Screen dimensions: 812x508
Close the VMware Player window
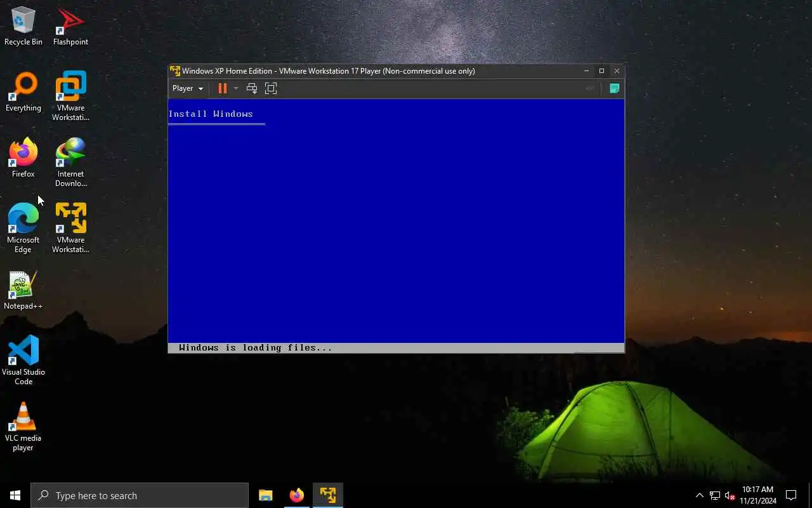click(617, 70)
